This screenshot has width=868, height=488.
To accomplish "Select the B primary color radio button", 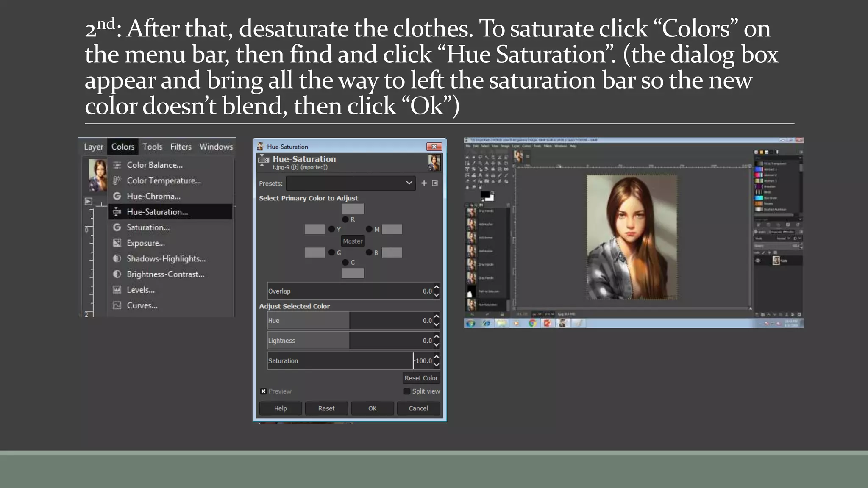I will 369,252.
